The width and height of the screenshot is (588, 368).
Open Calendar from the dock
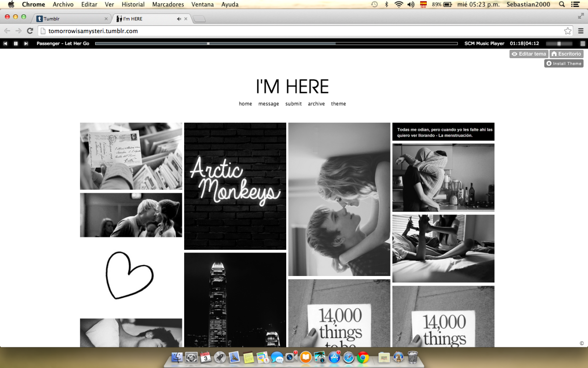[x=205, y=357]
